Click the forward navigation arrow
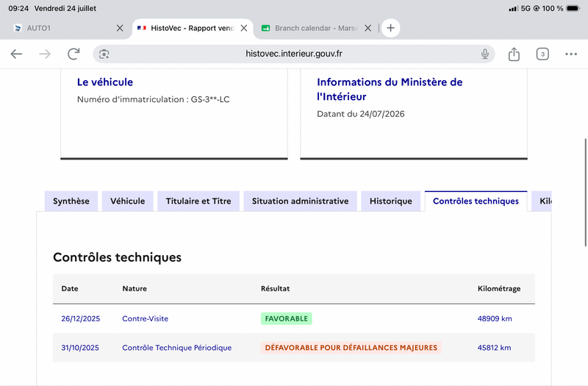This screenshot has width=588, height=386. [x=45, y=54]
